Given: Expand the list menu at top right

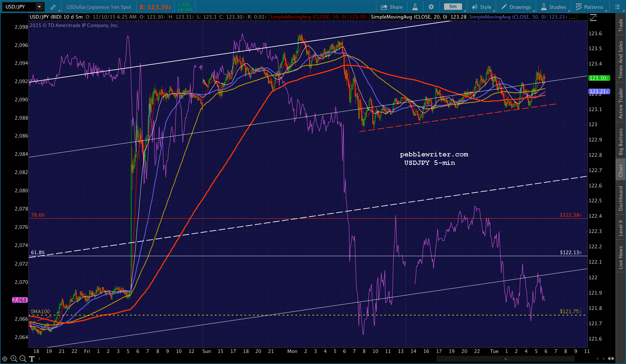Looking at the screenshot, I should point(617,7).
